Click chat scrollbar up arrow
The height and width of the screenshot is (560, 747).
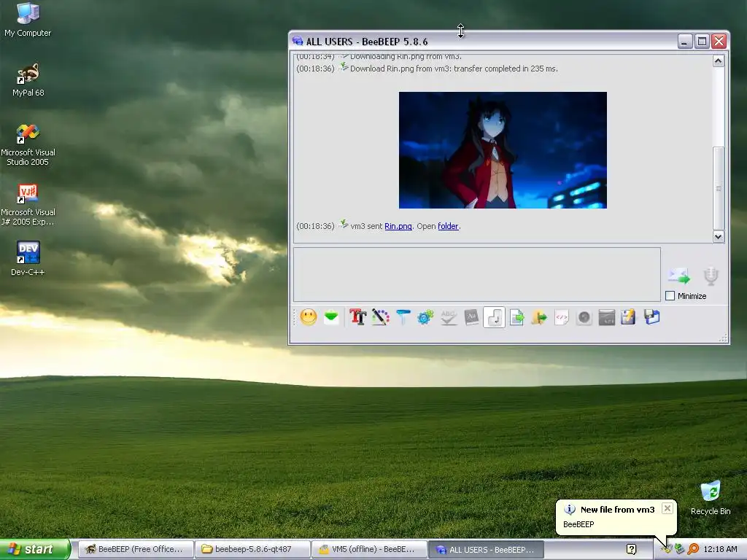point(719,61)
